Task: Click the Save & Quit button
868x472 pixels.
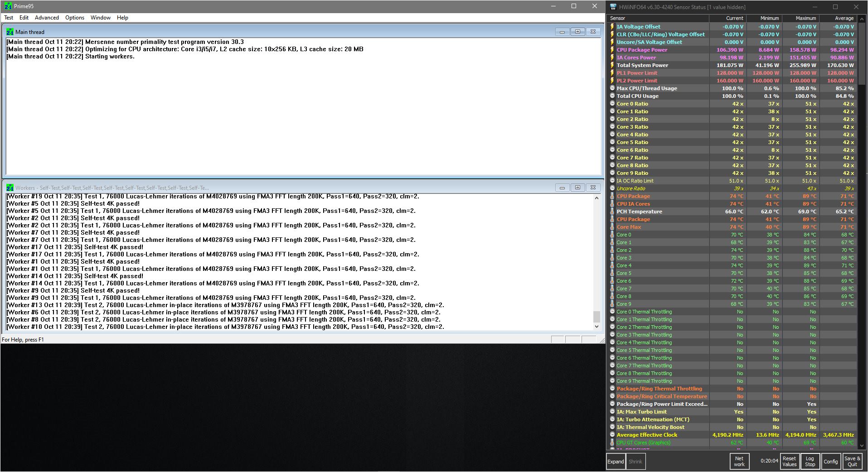Action: [852, 461]
